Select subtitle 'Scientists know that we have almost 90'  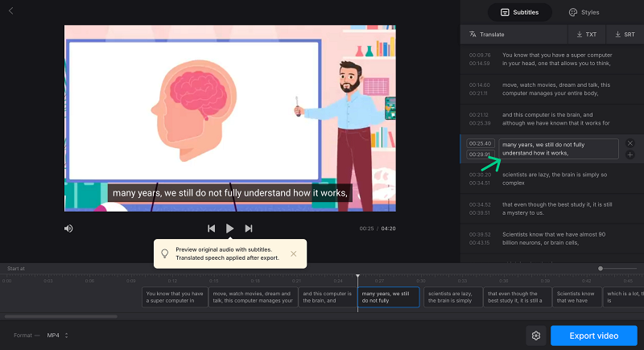552,239
